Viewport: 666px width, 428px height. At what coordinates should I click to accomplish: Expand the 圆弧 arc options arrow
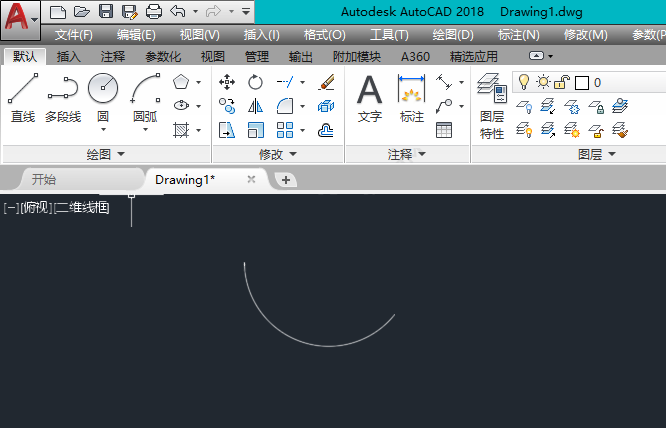tap(145, 130)
